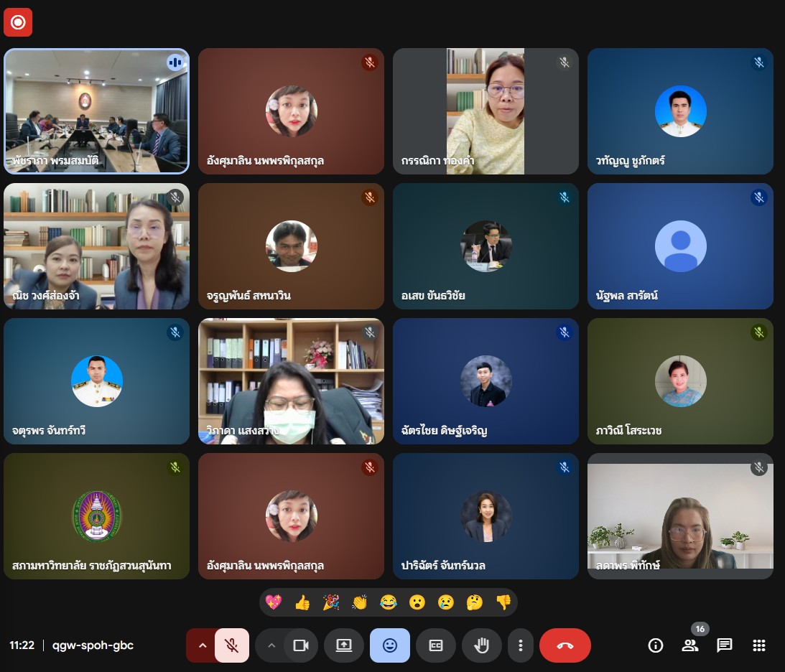Send the thumbs down reaction
Screen dimensions: 785x672
tap(503, 602)
